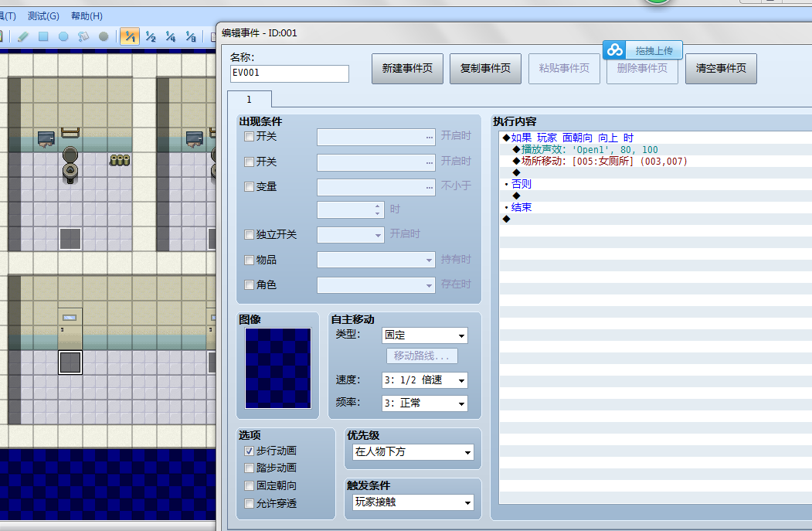
Task: Open the 触发条件 dropdown
Action: [413, 502]
